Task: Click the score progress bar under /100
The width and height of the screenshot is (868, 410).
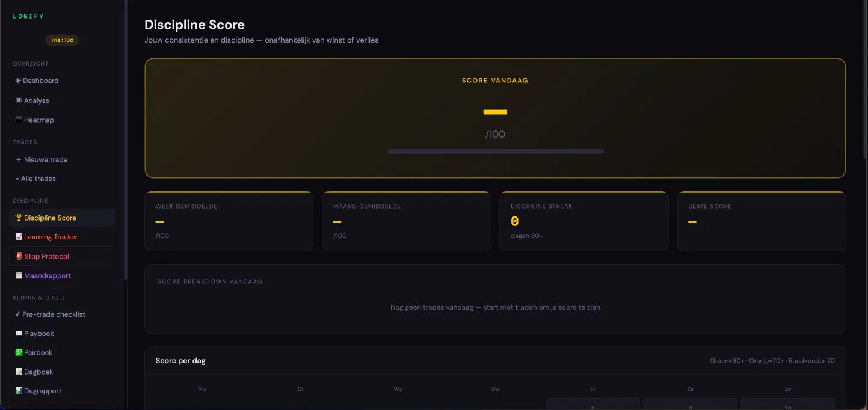Action: [495, 151]
